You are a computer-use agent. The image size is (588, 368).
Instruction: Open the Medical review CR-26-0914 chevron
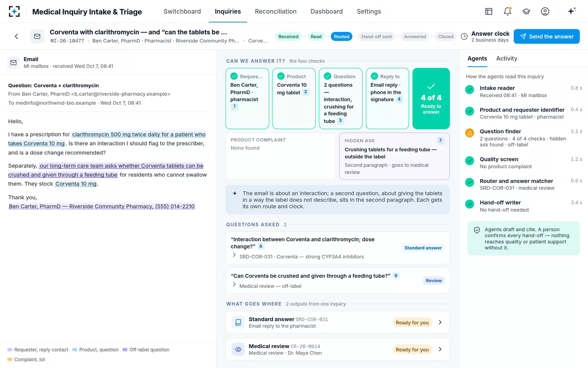pos(440,349)
